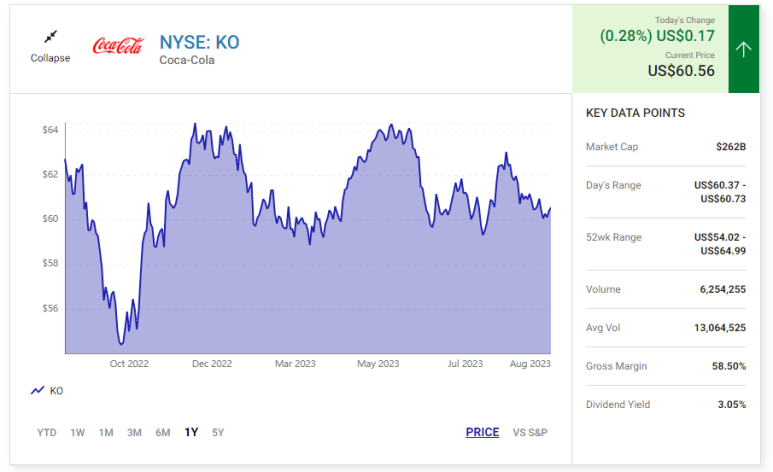Click the green up-arrow price indicator
Image resolution: width=773 pixels, height=472 pixels.
(x=743, y=49)
